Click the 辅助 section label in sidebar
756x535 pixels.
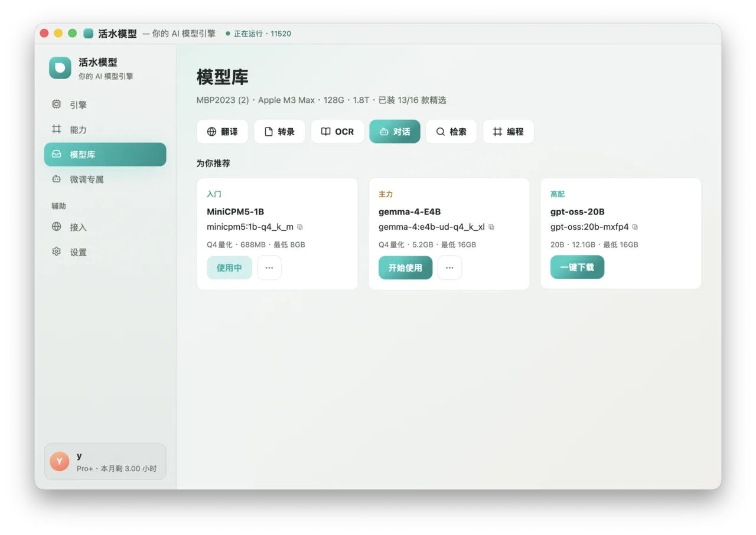(58, 206)
